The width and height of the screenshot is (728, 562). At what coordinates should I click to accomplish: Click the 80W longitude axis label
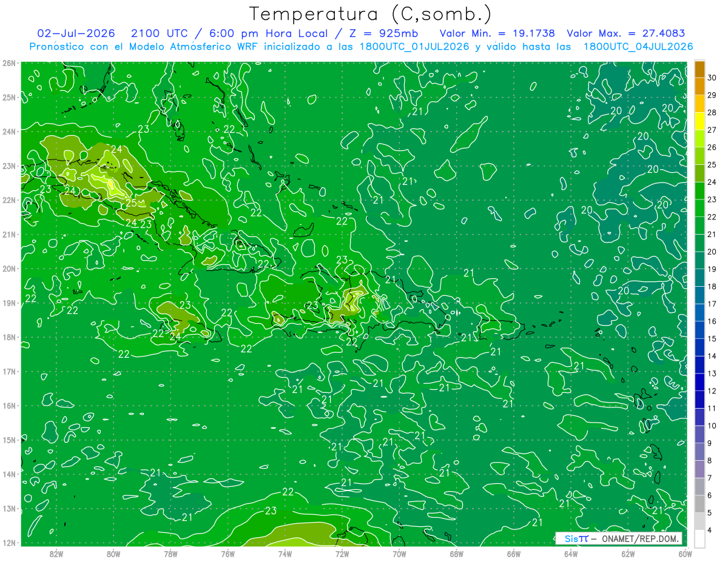(113, 553)
